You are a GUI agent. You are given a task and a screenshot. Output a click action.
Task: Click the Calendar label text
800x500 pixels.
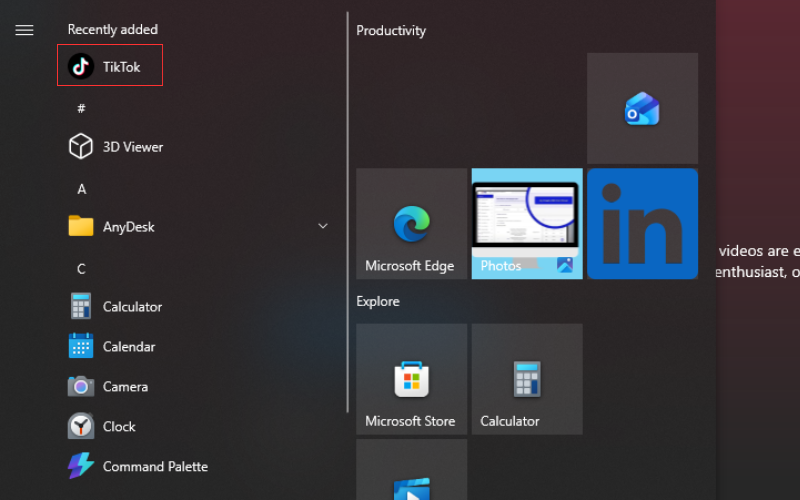(x=129, y=346)
